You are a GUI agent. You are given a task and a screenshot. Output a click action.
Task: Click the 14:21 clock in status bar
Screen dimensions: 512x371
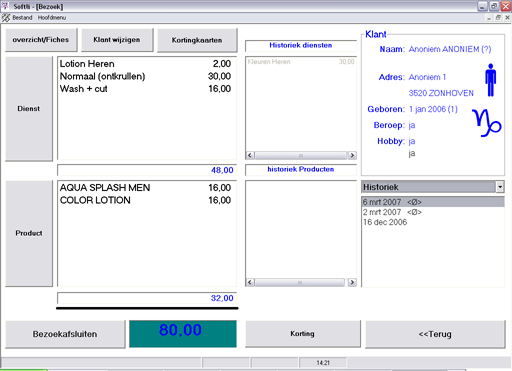click(x=323, y=363)
